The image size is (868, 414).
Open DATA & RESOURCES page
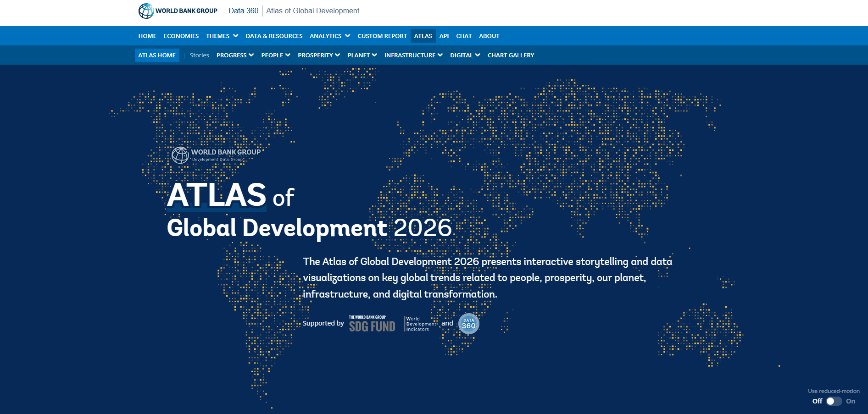tap(274, 36)
